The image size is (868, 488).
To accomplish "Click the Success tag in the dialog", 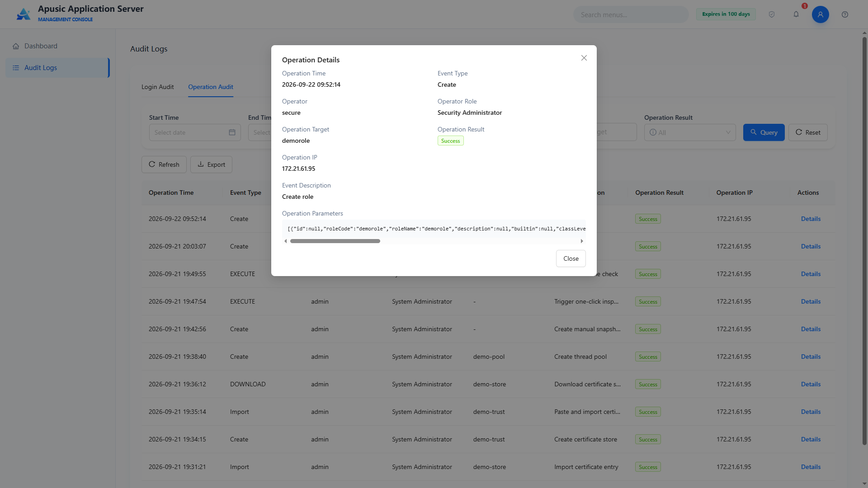I will [450, 141].
